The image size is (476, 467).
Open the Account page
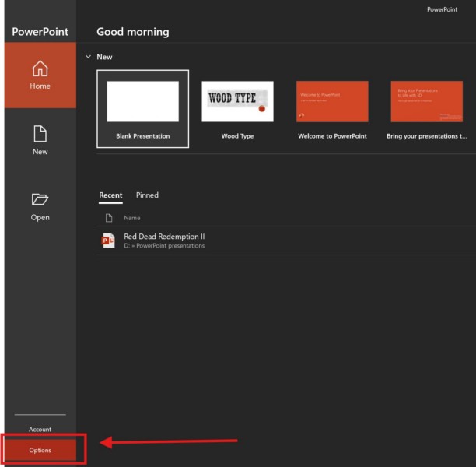point(40,430)
